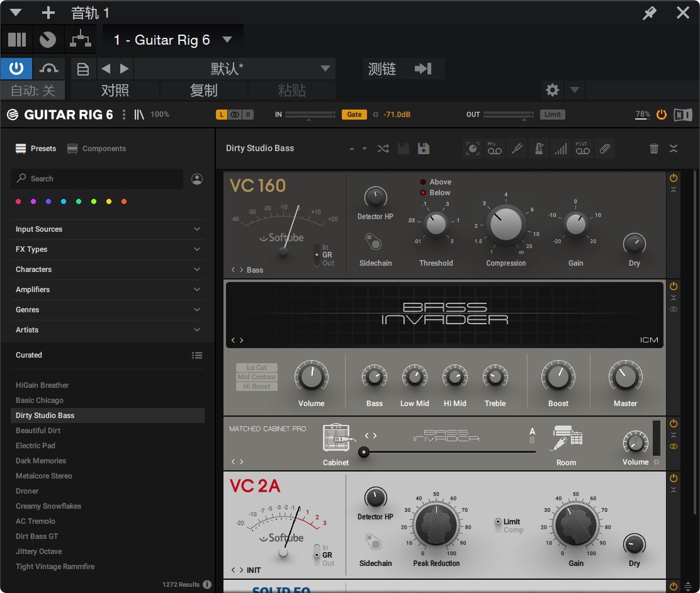Click the 测链 sidechain menu item
The height and width of the screenshot is (593, 700).
[x=381, y=68]
